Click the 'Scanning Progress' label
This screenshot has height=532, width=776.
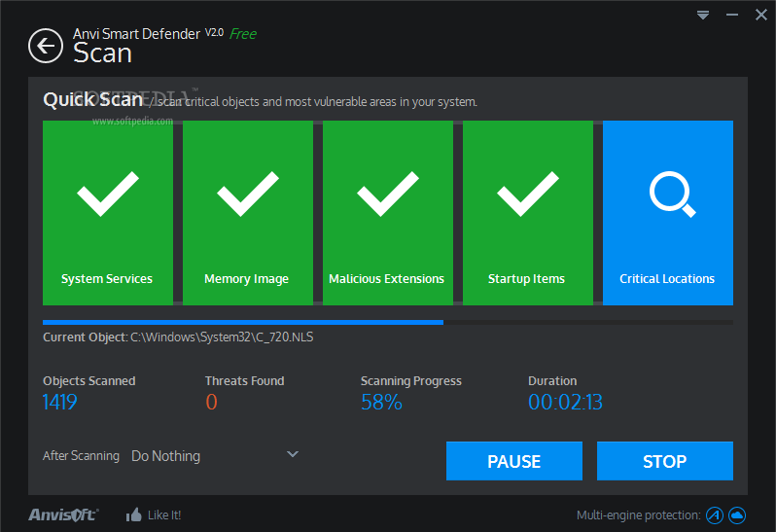(411, 381)
